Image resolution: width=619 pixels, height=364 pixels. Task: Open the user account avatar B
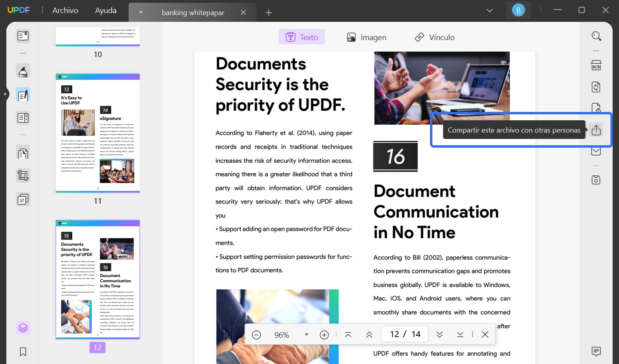click(x=518, y=11)
